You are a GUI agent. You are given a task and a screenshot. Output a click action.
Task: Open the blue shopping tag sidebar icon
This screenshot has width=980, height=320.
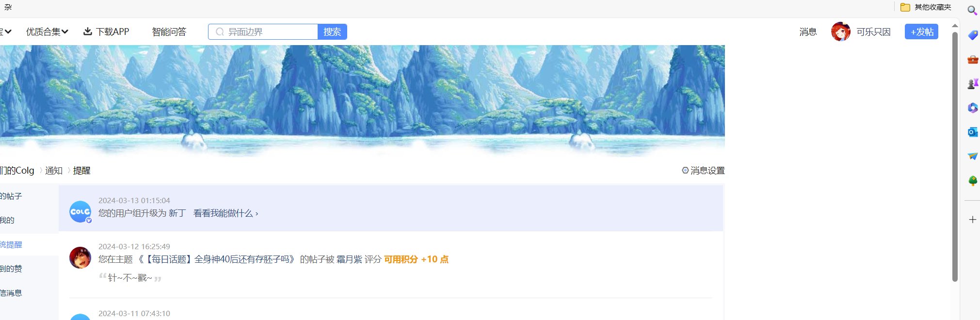coord(972,35)
